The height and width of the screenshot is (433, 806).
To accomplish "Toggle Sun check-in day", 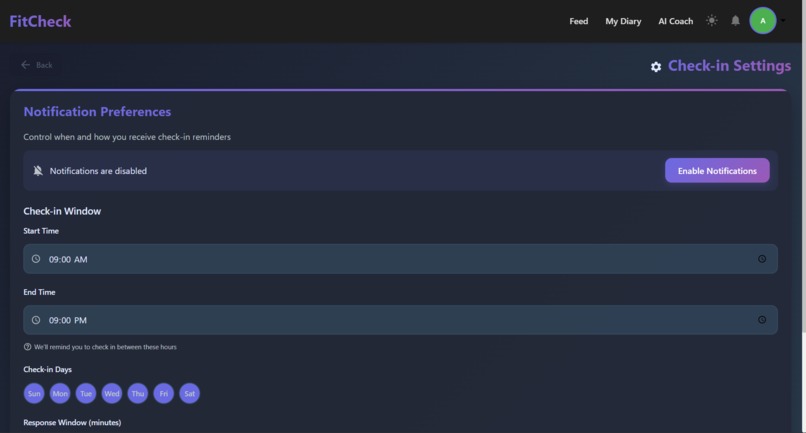I will (x=34, y=393).
